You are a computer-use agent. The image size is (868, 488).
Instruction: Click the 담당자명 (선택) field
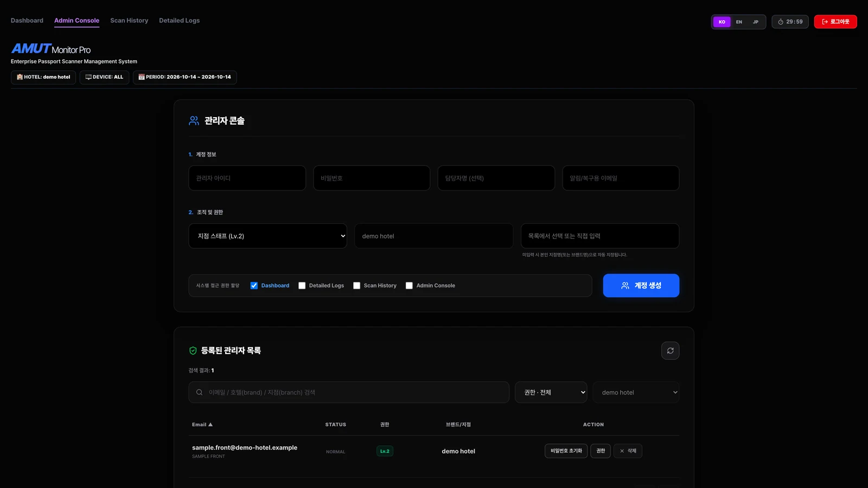(496, 178)
